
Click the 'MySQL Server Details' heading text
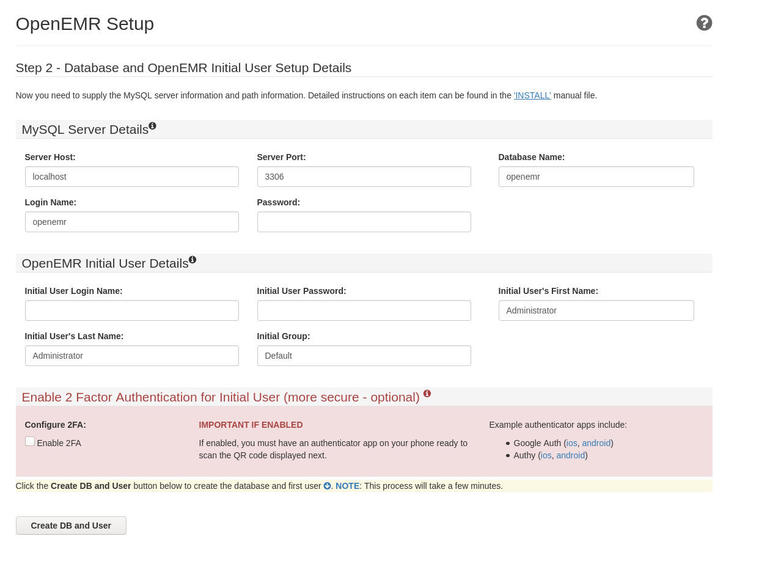(x=85, y=130)
